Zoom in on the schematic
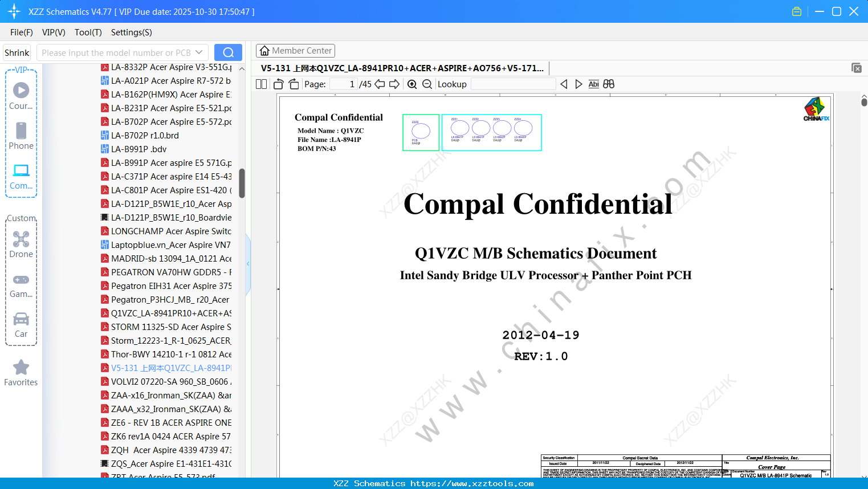This screenshot has width=868, height=489. (412, 84)
